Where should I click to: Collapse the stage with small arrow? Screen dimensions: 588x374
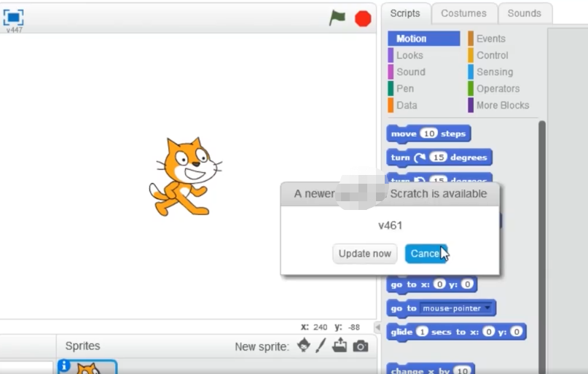377,327
